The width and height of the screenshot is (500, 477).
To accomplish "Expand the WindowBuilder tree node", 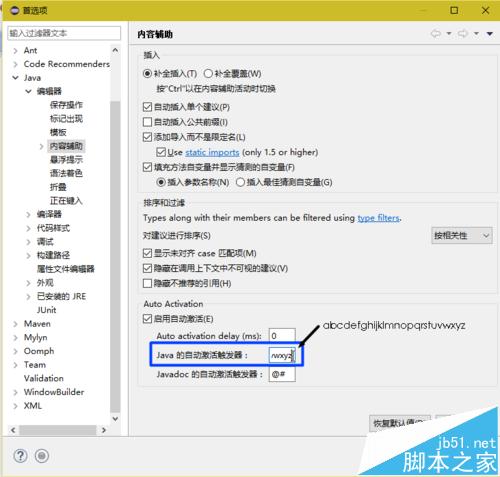I will pyautogui.click(x=15, y=392).
